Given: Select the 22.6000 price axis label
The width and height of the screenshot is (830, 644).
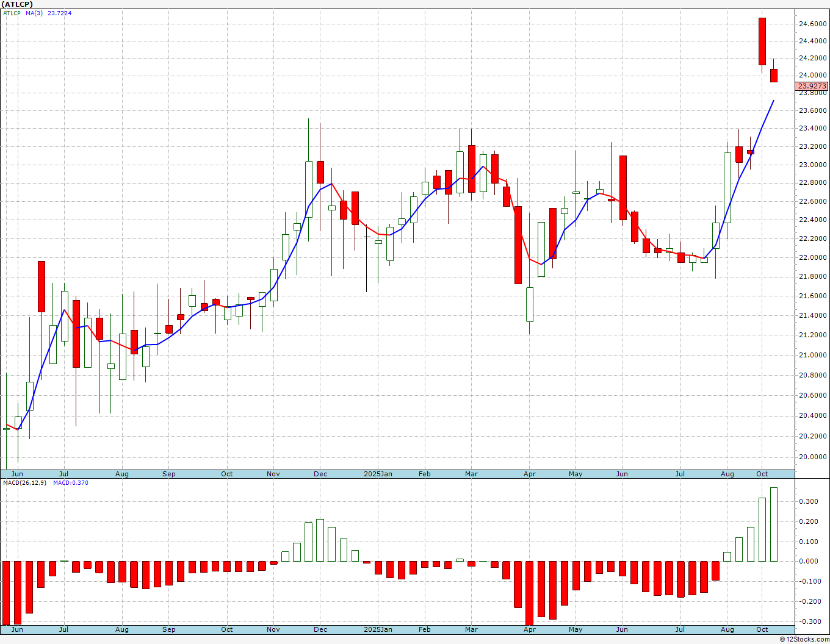Looking at the screenshot, I should pos(812,201).
